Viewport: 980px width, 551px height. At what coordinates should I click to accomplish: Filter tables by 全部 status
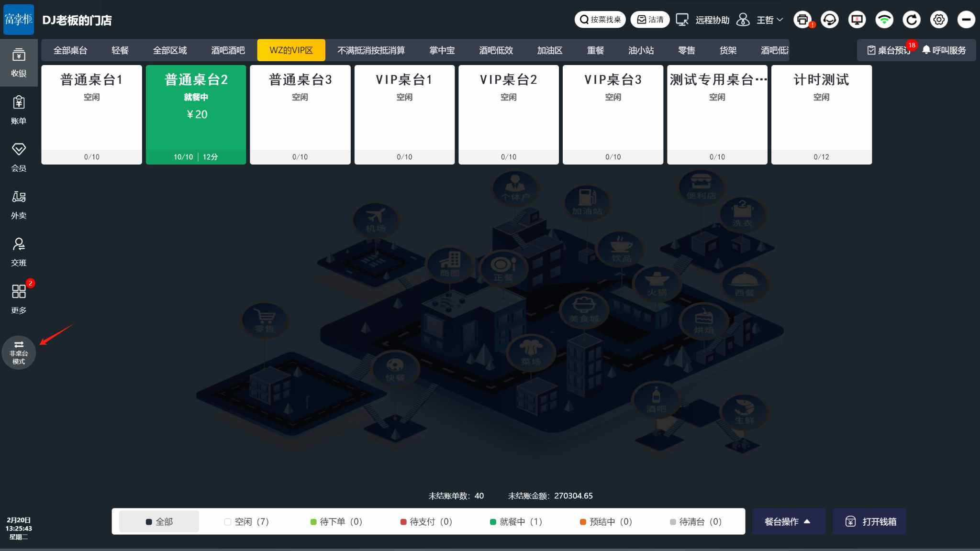point(159,521)
